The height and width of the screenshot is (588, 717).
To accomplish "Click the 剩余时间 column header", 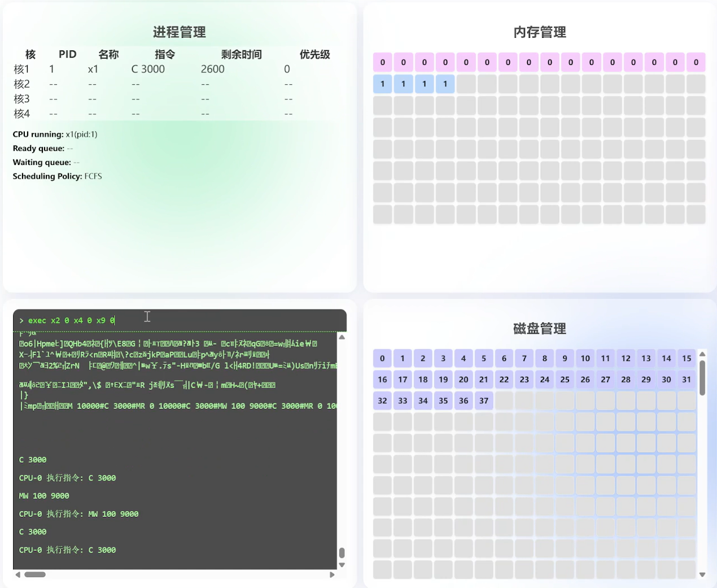I will 241,54.
